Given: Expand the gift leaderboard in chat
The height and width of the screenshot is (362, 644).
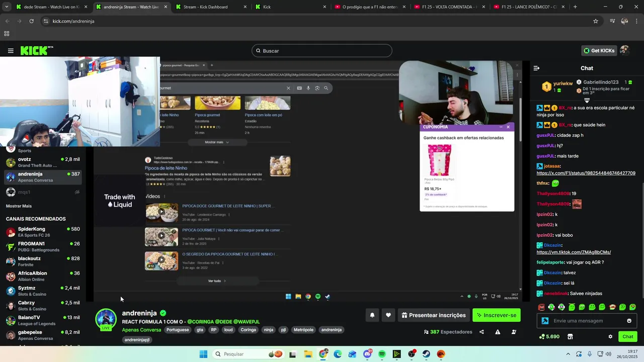Looking at the screenshot, I should tap(587, 101).
